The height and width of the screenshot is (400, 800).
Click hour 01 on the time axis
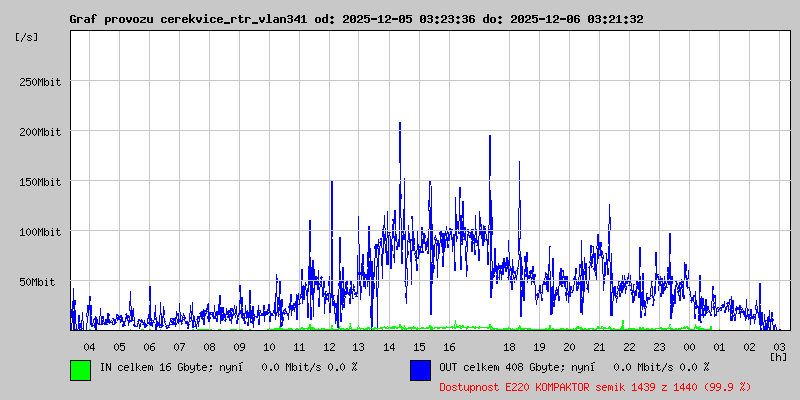[x=719, y=347]
